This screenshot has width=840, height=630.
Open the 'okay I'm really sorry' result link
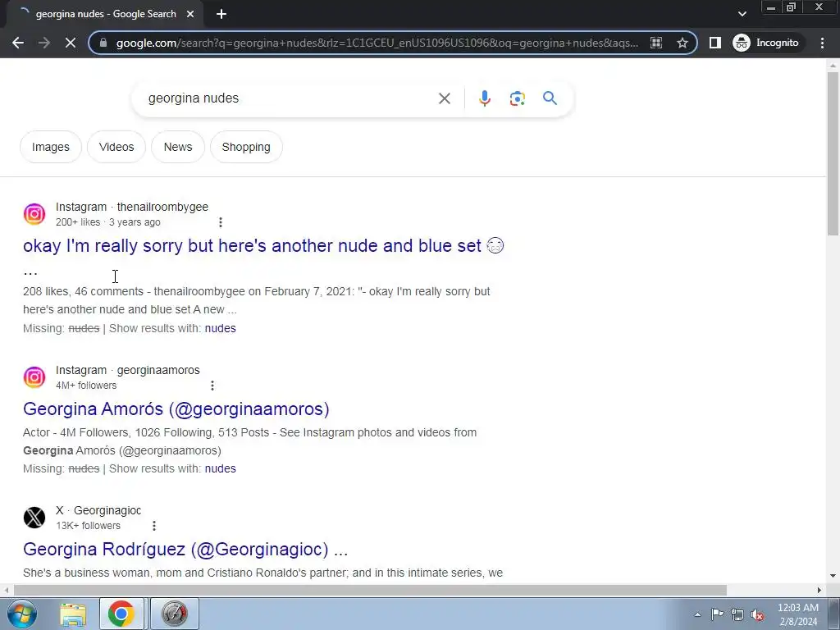coord(263,246)
